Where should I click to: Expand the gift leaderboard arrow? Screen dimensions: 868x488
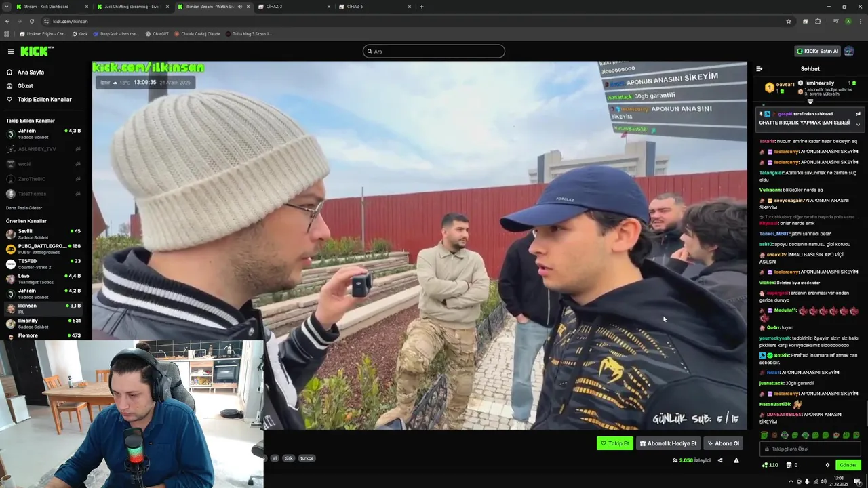(x=810, y=101)
